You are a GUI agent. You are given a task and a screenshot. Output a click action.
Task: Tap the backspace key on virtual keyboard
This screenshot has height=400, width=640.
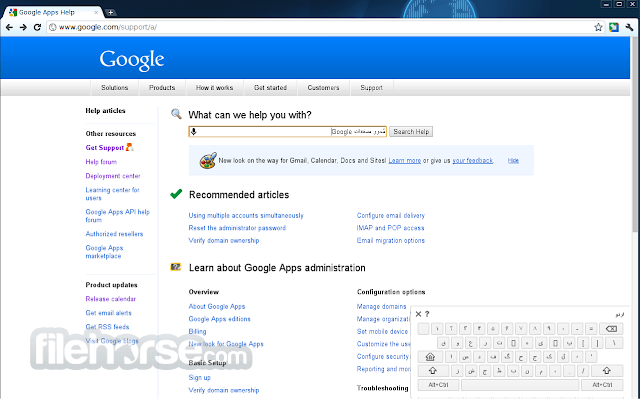[x=611, y=329]
